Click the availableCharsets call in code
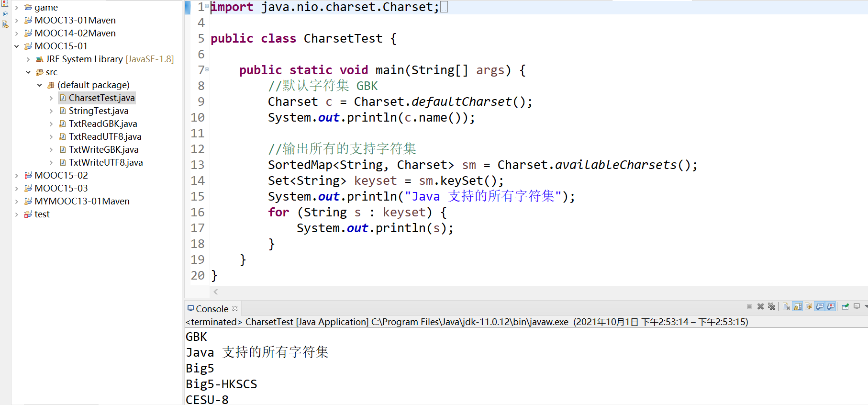 616,165
